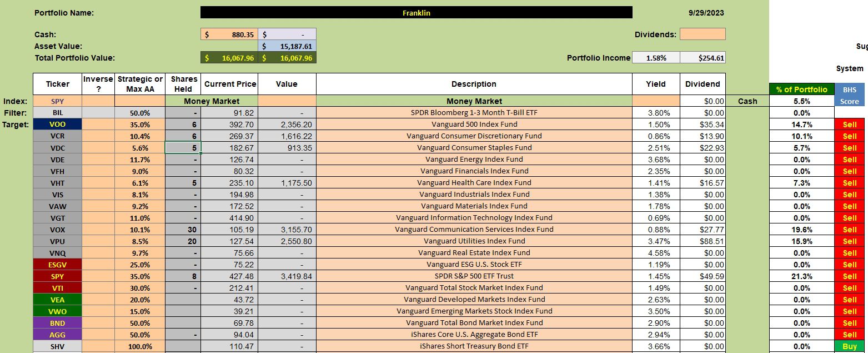Click the SHV strategic allocation 100.0%

pyautogui.click(x=140, y=346)
